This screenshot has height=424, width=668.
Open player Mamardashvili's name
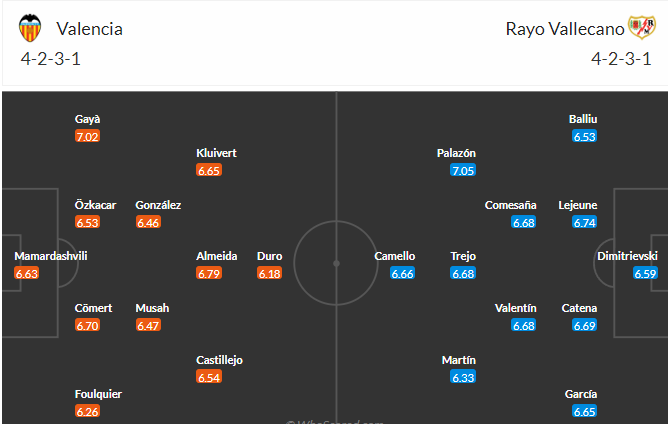51,256
